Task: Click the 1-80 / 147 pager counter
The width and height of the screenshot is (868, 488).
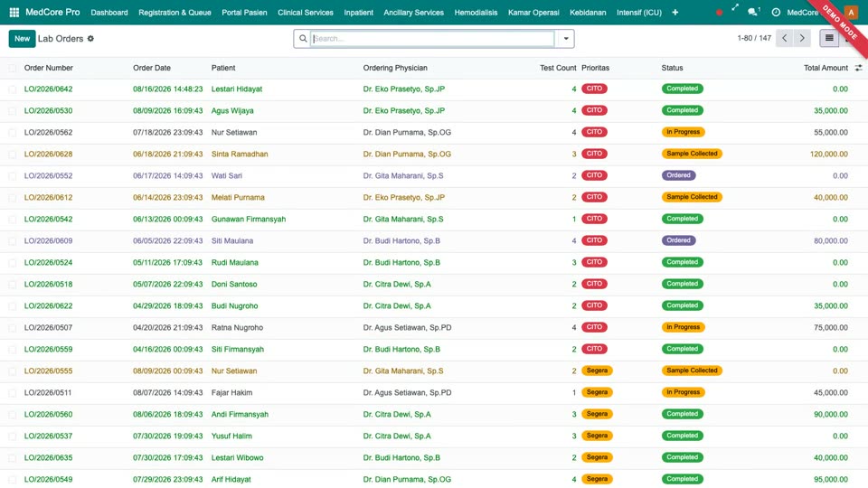Action: tap(754, 38)
